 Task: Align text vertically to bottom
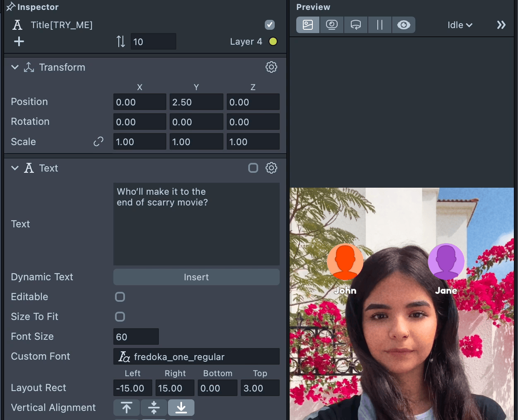181,408
